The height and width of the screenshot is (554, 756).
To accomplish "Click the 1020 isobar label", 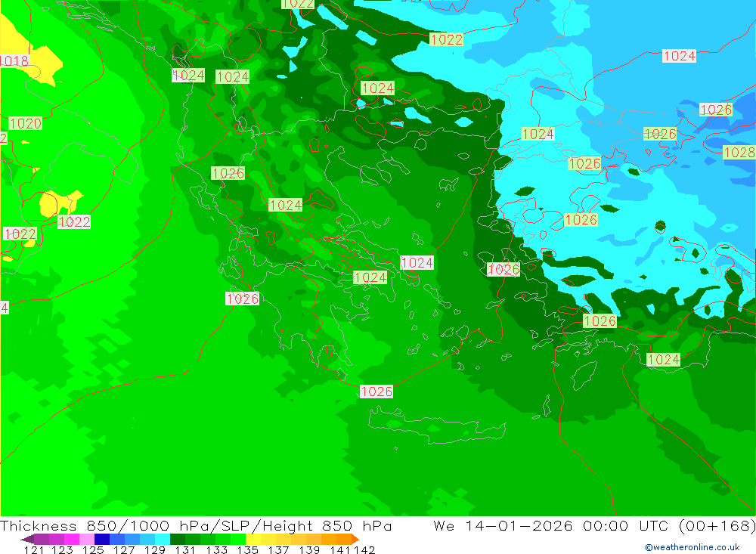I will pyautogui.click(x=25, y=123).
